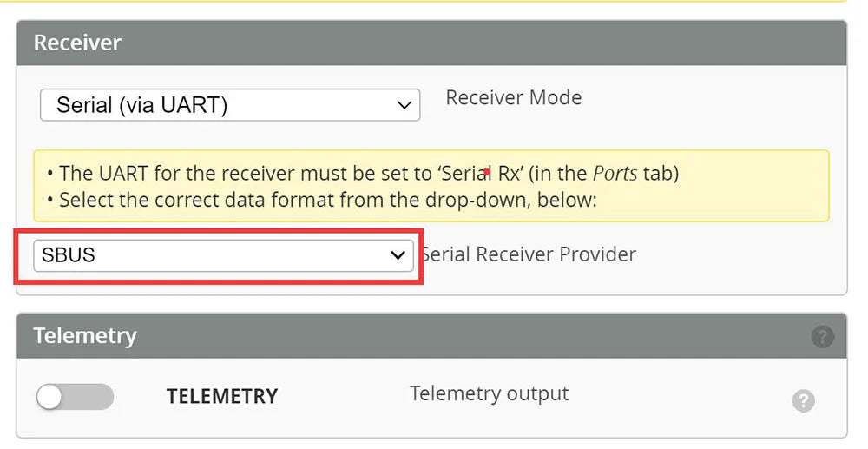Click the bold TELEMETRY label
The image size is (868, 449).
coord(222,397)
